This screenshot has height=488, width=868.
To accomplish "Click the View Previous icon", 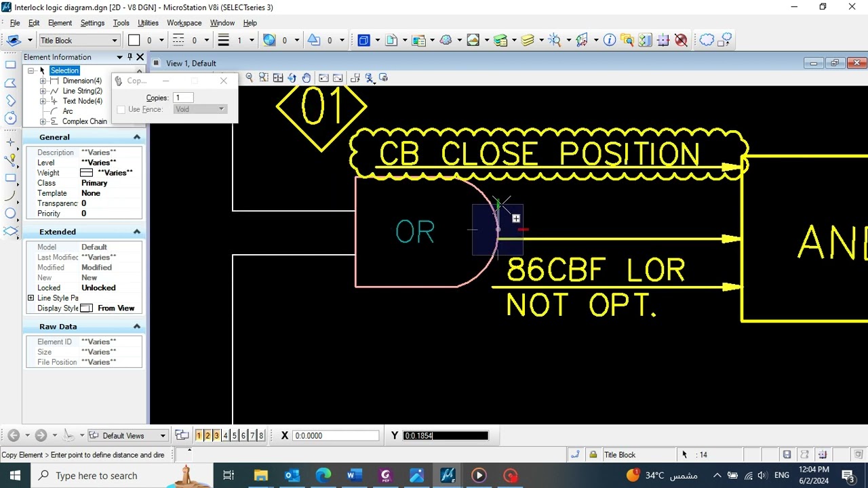I will [323, 78].
